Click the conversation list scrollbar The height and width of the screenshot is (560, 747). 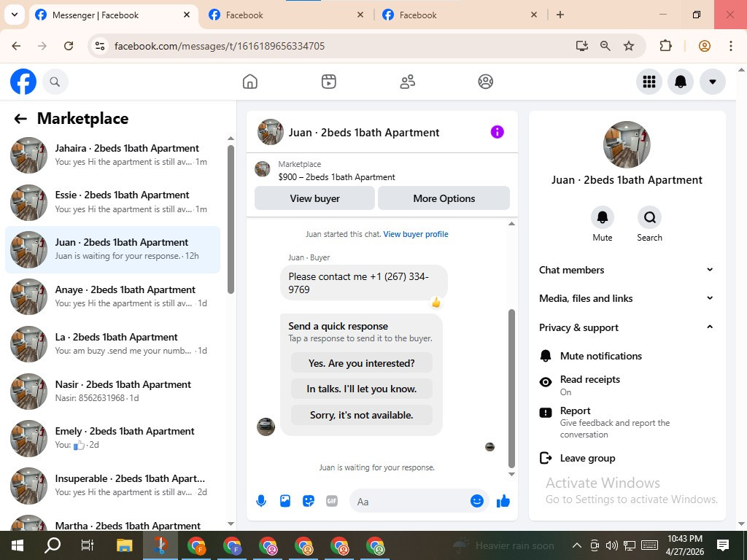(x=231, y=219)
